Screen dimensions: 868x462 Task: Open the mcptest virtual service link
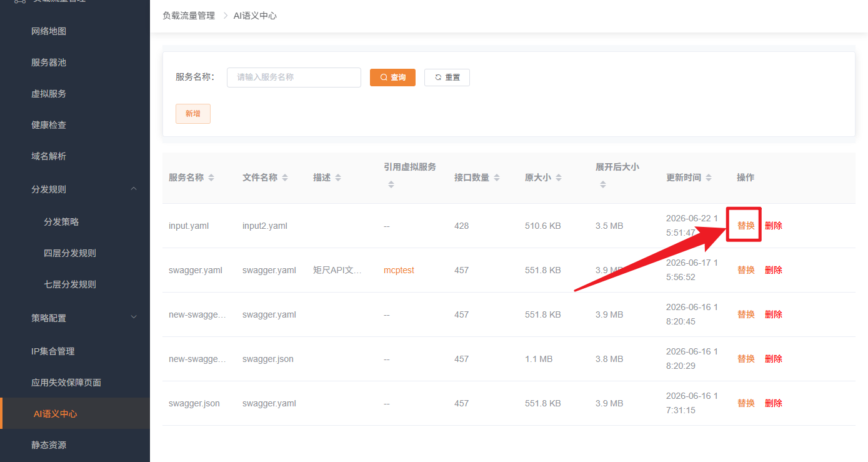coord(399,270)
